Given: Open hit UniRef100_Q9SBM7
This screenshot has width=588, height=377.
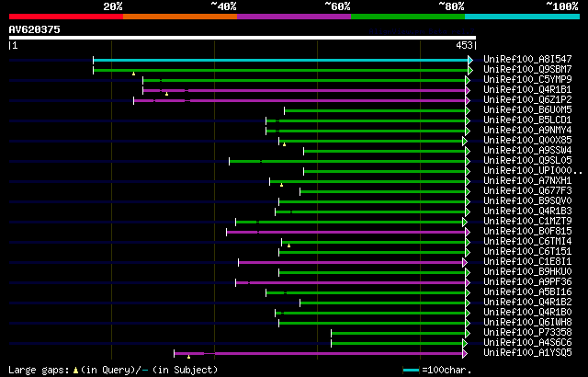Looking at the screenshot, I should pos(527,69).
